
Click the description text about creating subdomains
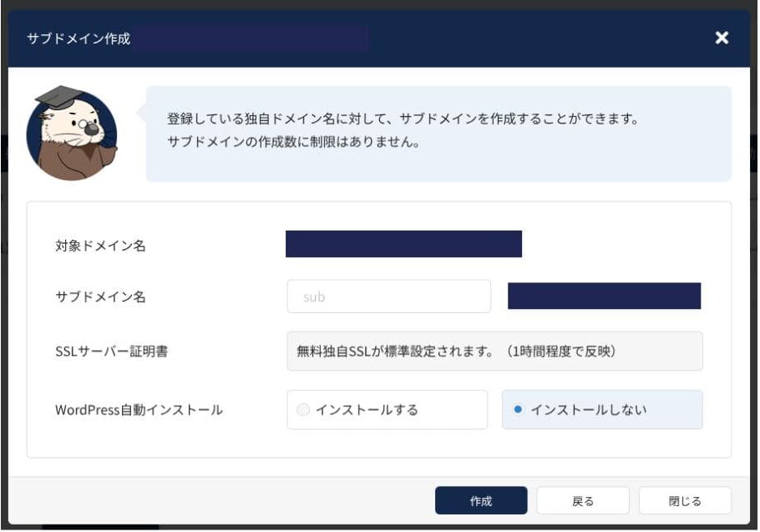(x=403, y=119)
